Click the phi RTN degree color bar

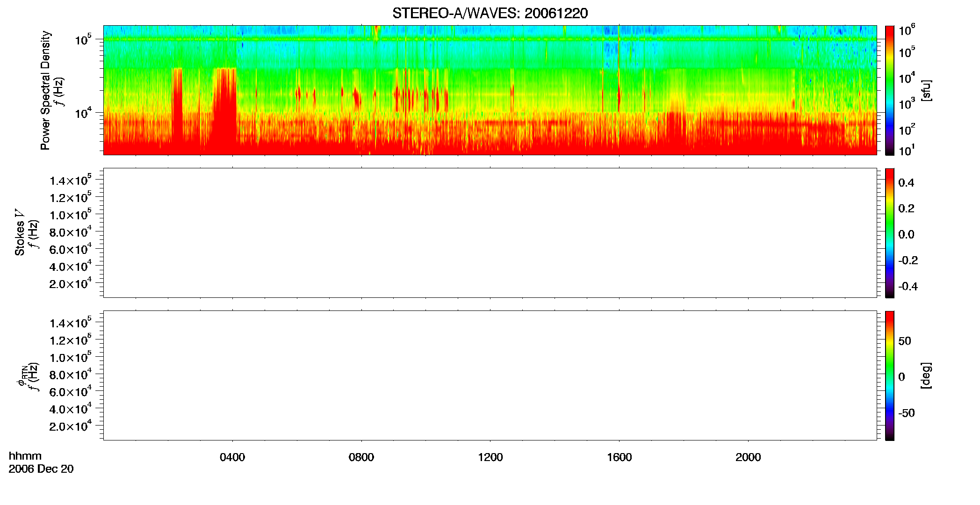890,375
